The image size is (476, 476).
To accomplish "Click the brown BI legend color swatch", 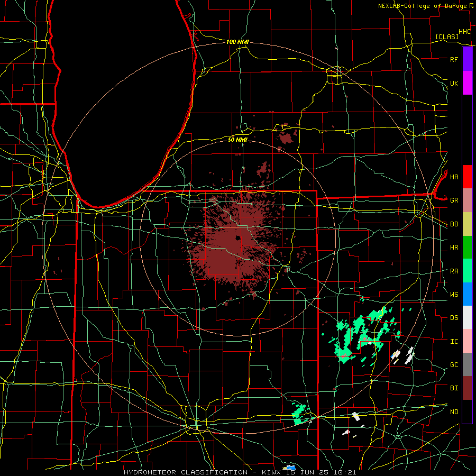I will (467, 388).
